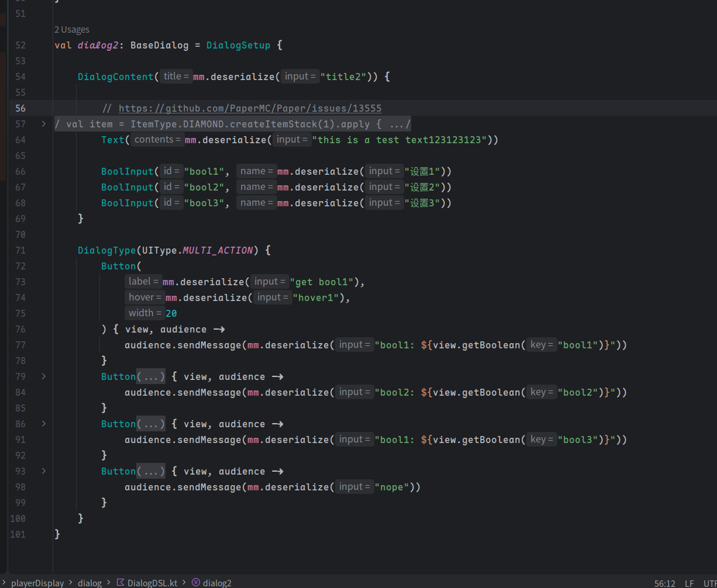Click the Button( call on line 72
Screen dimensions: 717x588
pos(119,266)
